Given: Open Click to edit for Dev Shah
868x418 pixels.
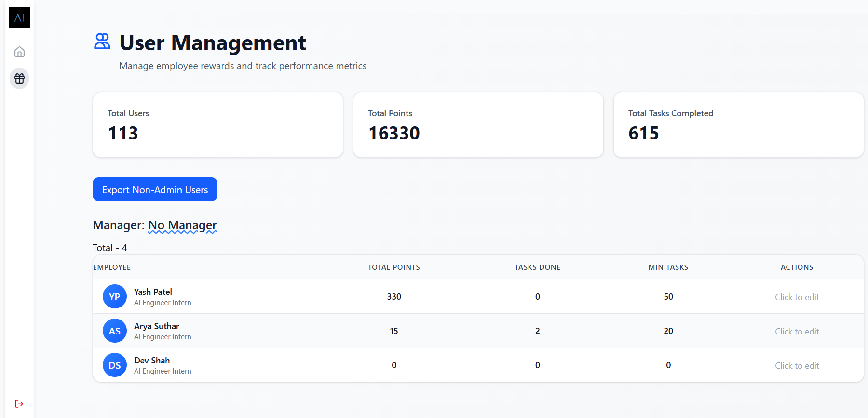Looking at the screenshot, I should pyautogui.click(x=797, y=366).
